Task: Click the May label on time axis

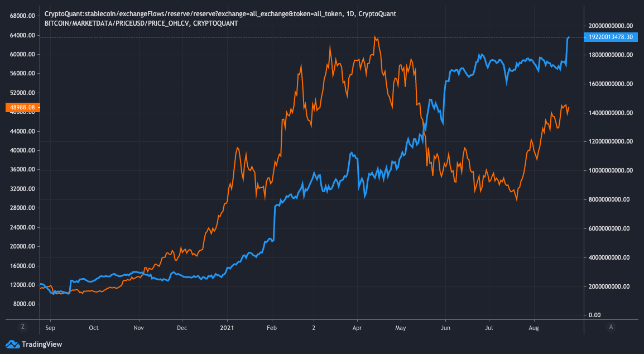Action: 401,327
